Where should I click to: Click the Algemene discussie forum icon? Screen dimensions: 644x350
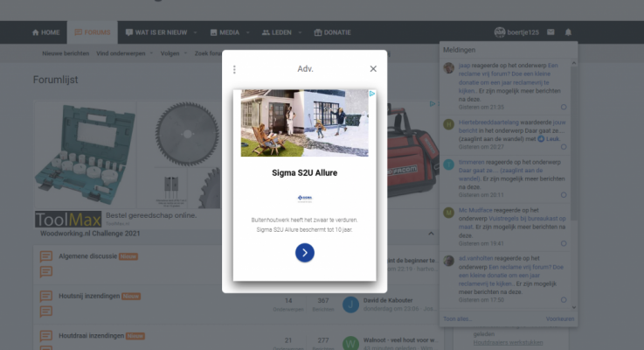(x=46, y=256)
